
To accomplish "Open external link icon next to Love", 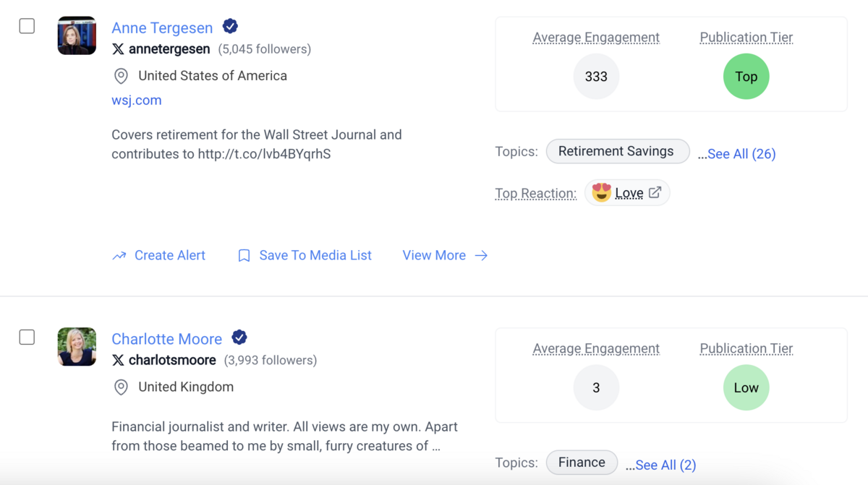I will coord(655,192).
